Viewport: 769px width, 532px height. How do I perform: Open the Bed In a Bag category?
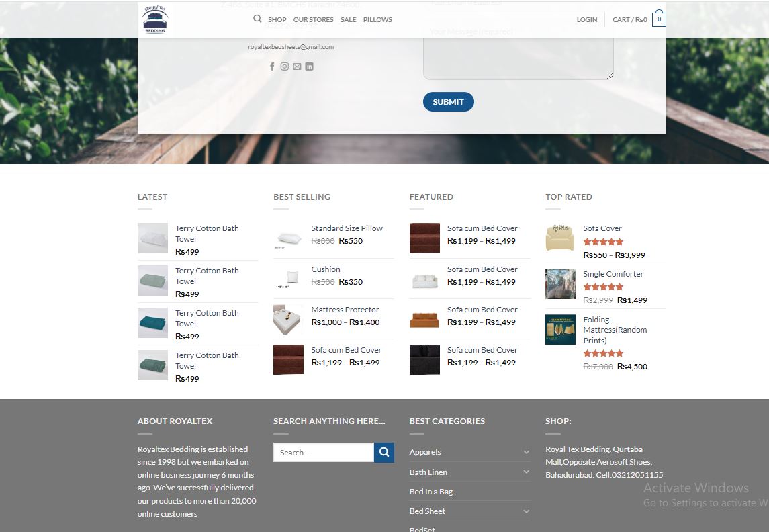(x=431, y=491)
